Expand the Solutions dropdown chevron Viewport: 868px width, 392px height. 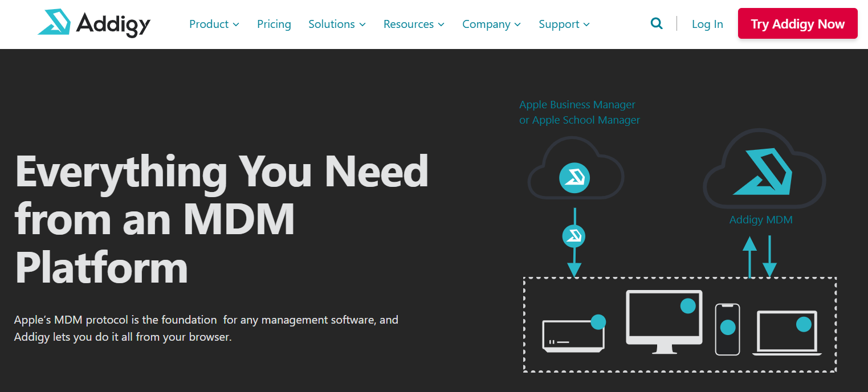point(362,24)
